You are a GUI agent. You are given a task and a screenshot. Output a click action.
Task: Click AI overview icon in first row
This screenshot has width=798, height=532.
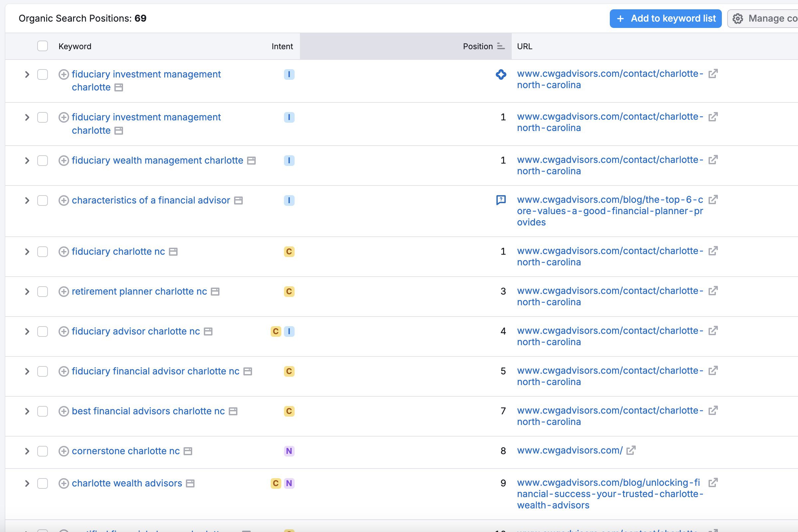[x=501, y=74]
